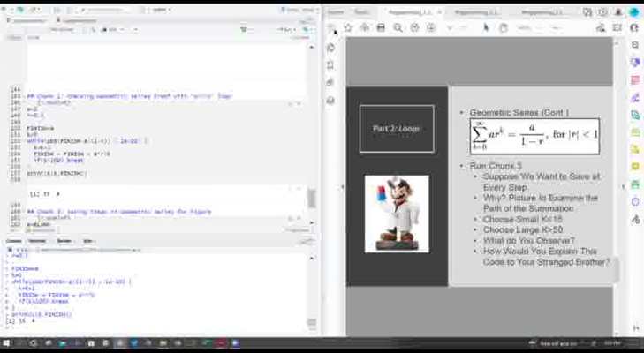Switch to the Tools tab in PDF viewer
Screen dimensions: 644x353
(361, 12)
